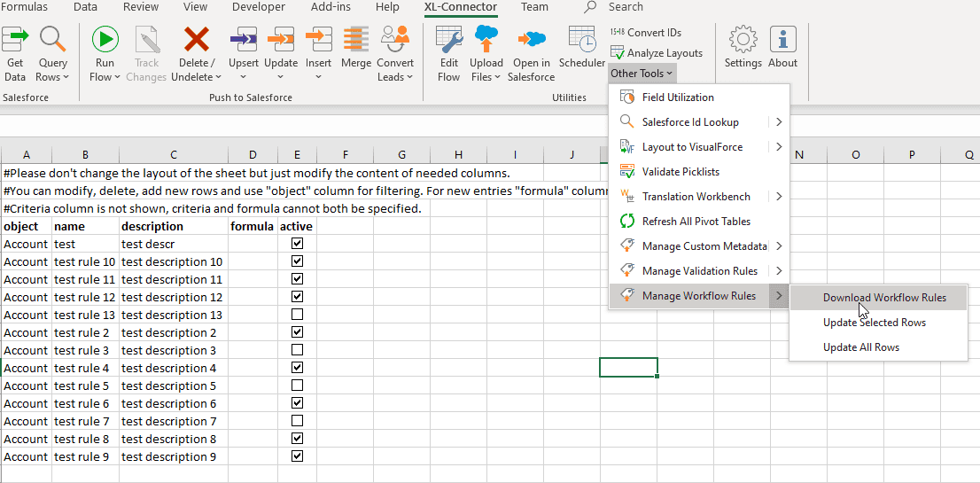
Task: Click the Get Data icon
Action: pos(15,39)
